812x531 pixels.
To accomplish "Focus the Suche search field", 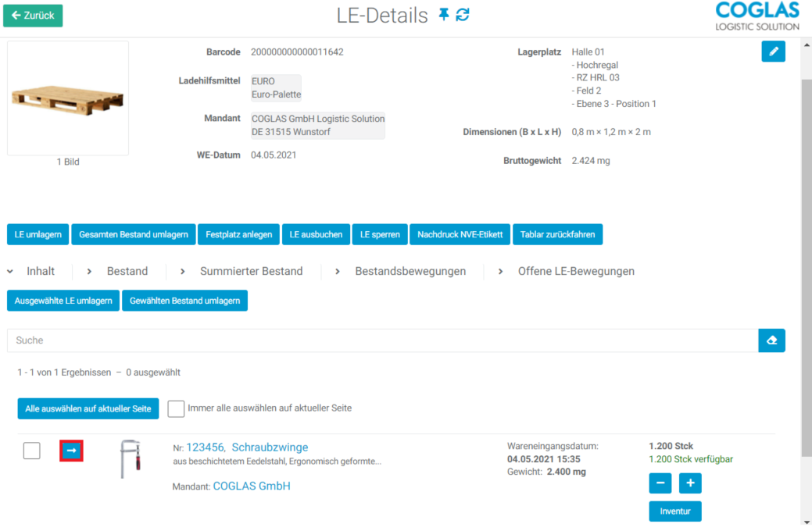I will (382, 340).
